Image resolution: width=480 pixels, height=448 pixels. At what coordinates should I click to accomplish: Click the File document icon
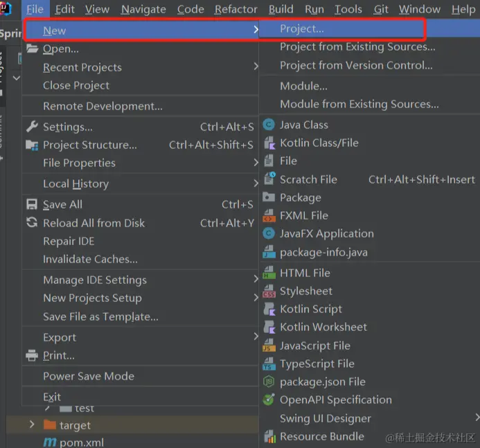269,161
